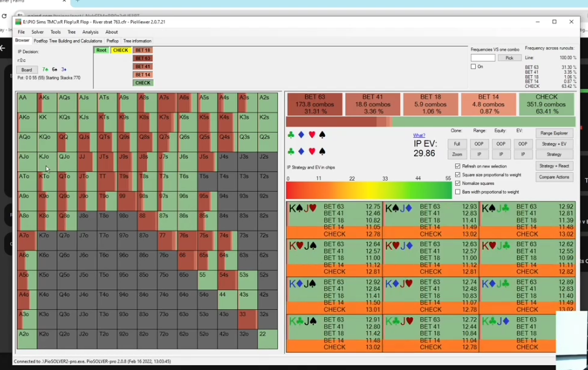Click the status bar Connected to PioSOLVER text
The height and width of the screenshot is (370, 588).
(x=92, y=362)
